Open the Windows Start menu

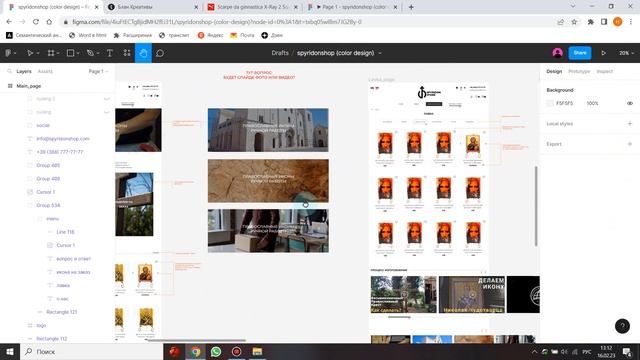10,351
